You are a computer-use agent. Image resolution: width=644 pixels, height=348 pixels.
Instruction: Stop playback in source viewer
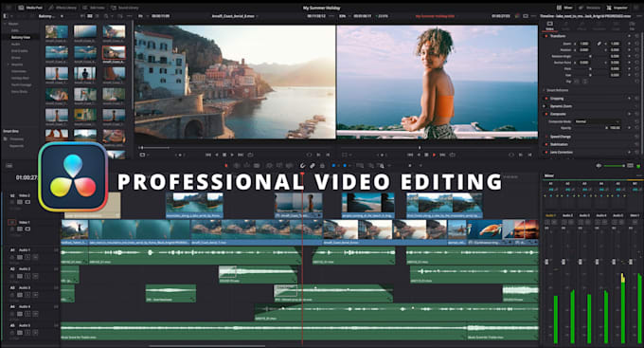pyautogui.click(x=224, y=156)
